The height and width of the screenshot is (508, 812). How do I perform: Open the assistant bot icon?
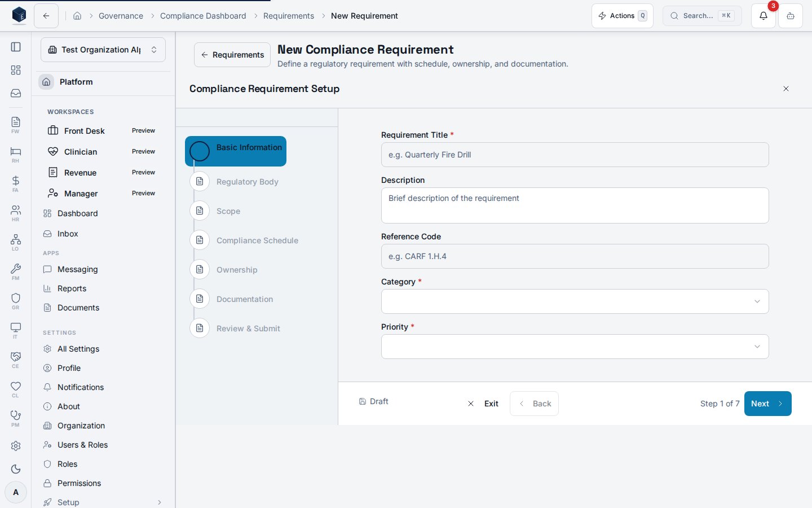[x=791, y=16]
